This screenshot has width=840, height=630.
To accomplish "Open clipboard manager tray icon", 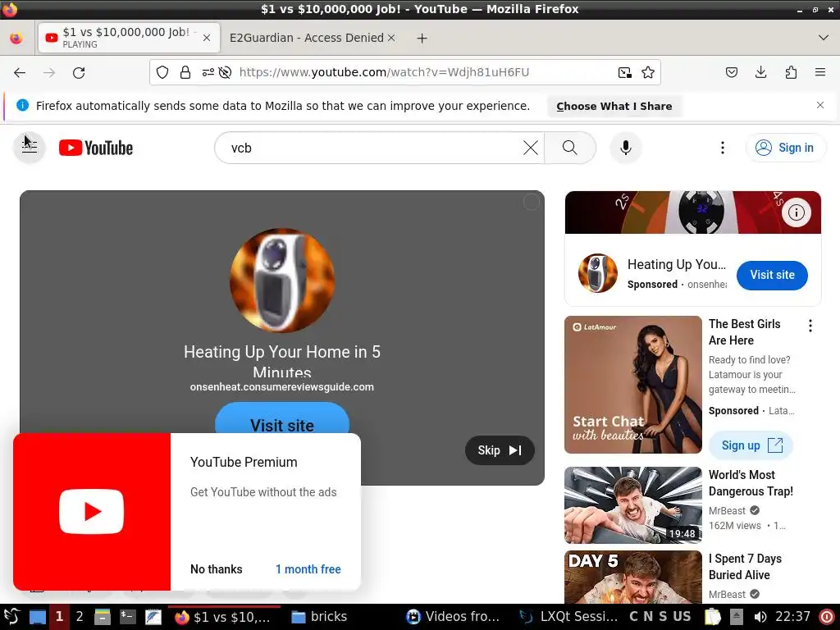I will [713, 617].
